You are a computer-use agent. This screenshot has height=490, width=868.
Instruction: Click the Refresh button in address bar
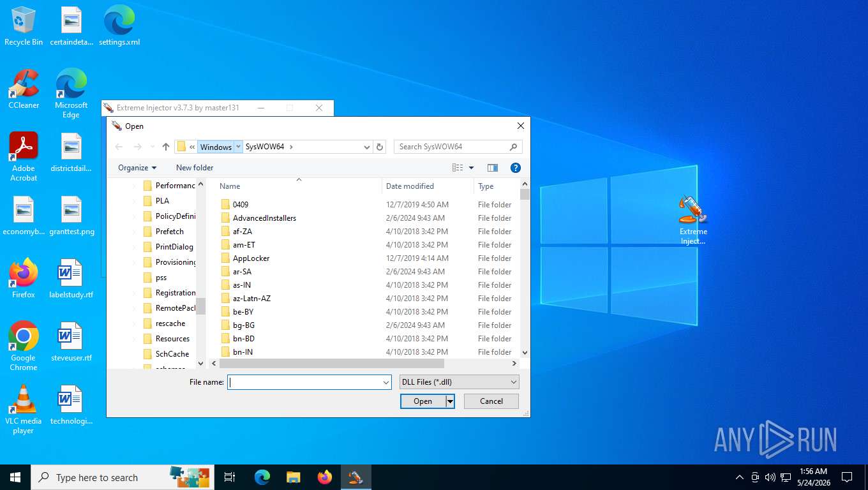coord(380,147)
